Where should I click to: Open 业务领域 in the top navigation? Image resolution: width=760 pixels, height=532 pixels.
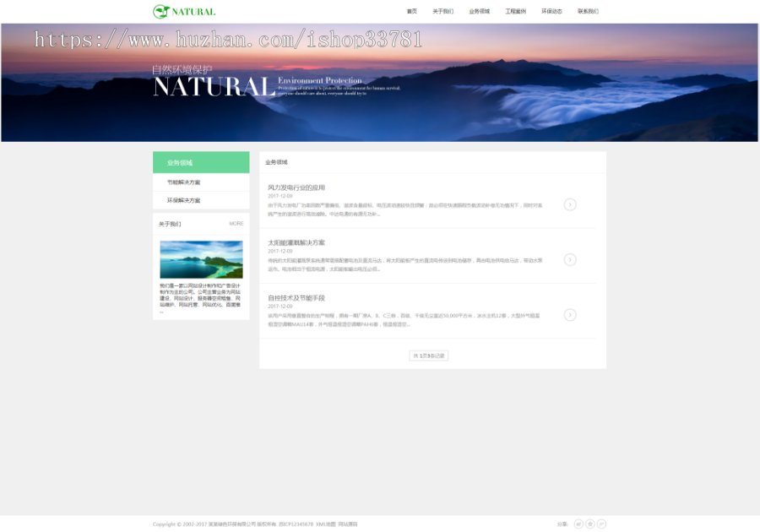coord(480,11)
